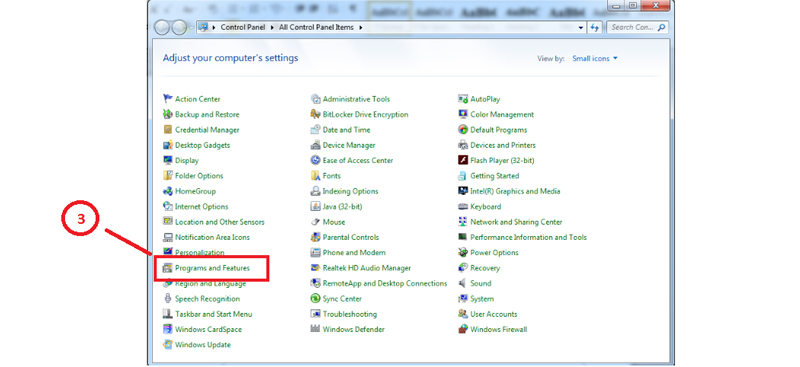Click the Administrative Tools icon

pos(315,99)
